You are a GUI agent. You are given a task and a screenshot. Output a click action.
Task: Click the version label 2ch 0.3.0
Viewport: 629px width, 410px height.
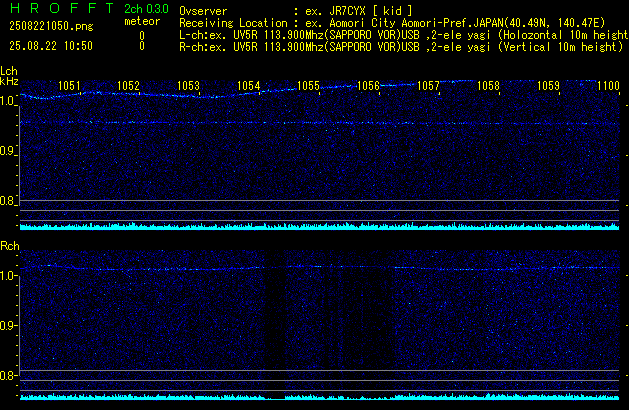point(146,9)
